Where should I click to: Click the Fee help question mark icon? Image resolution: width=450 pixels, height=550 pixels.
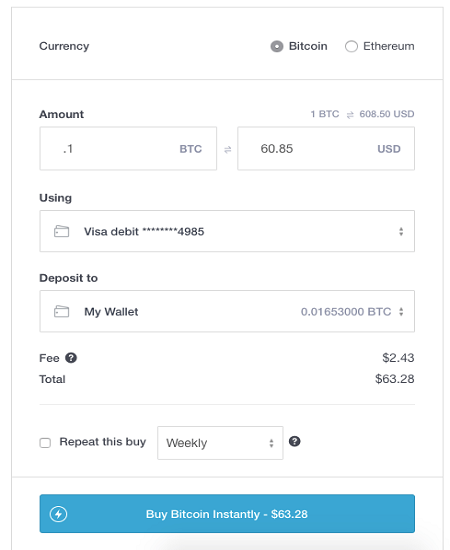click(x=71, y=358)
